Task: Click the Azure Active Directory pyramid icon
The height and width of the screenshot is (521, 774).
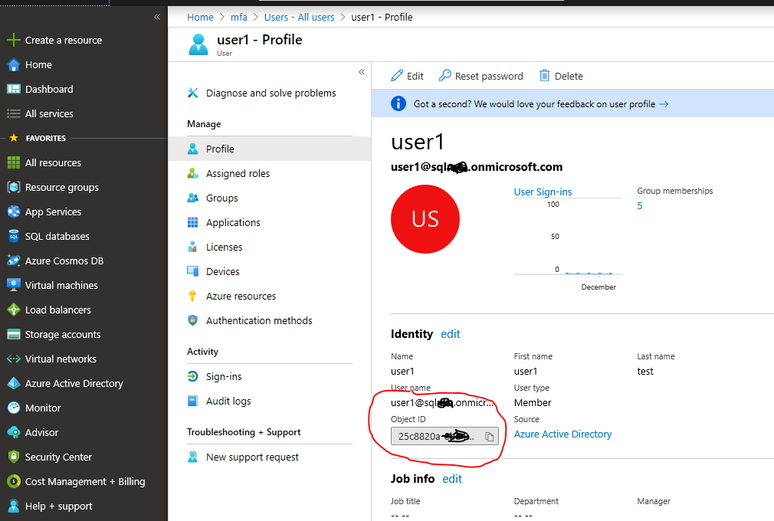Action: point(14,383)
